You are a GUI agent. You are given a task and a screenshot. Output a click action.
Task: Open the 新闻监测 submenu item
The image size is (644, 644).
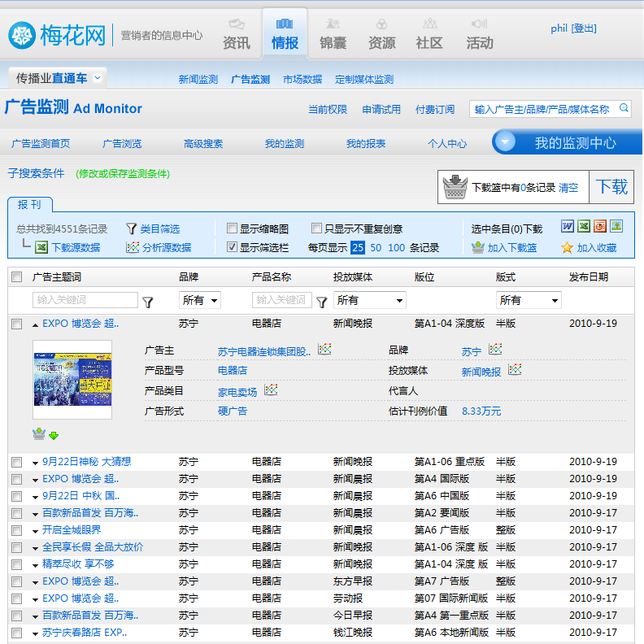(x=198, y=79)
